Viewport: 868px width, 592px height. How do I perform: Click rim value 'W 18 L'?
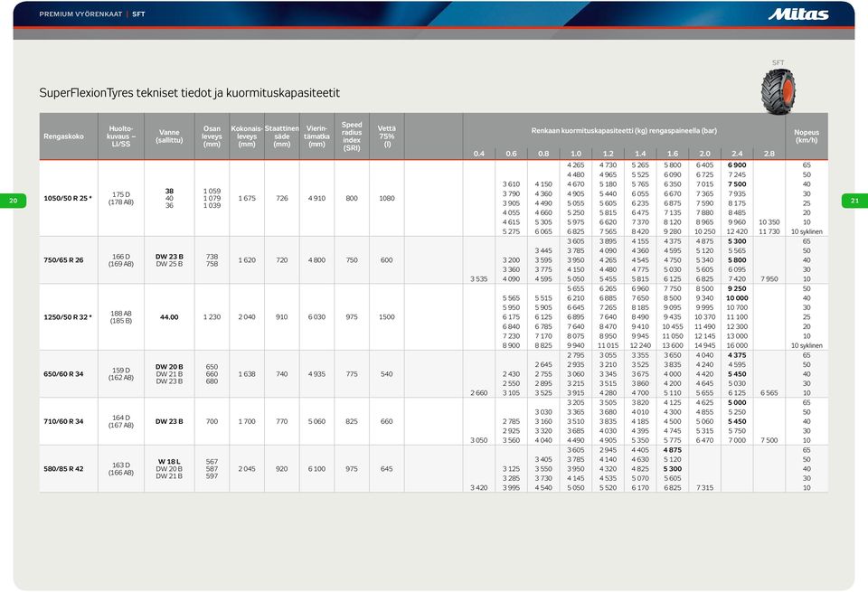tap(169, 462)
